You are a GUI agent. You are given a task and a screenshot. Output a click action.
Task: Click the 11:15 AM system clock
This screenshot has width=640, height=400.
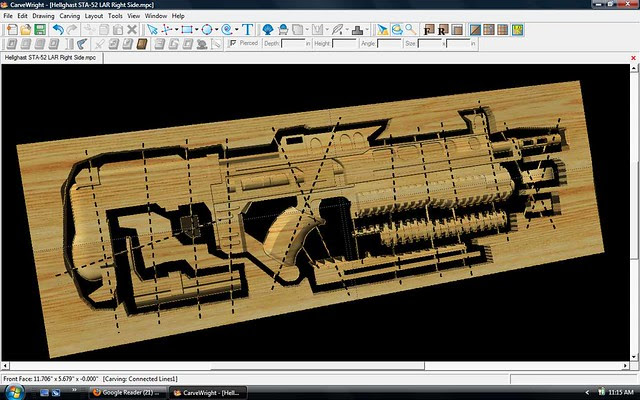[620, 392]
